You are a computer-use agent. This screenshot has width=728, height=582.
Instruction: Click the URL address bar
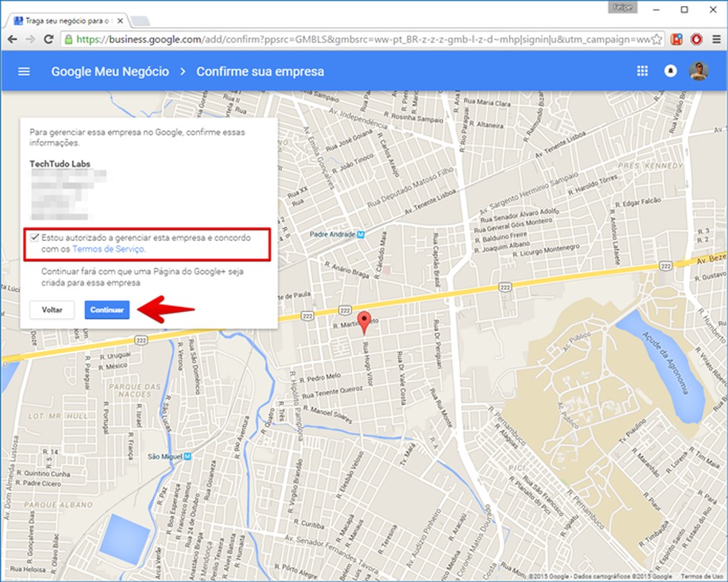362,39
